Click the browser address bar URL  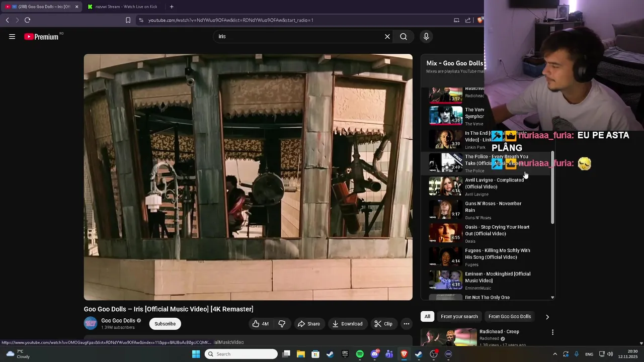(231, 20)
